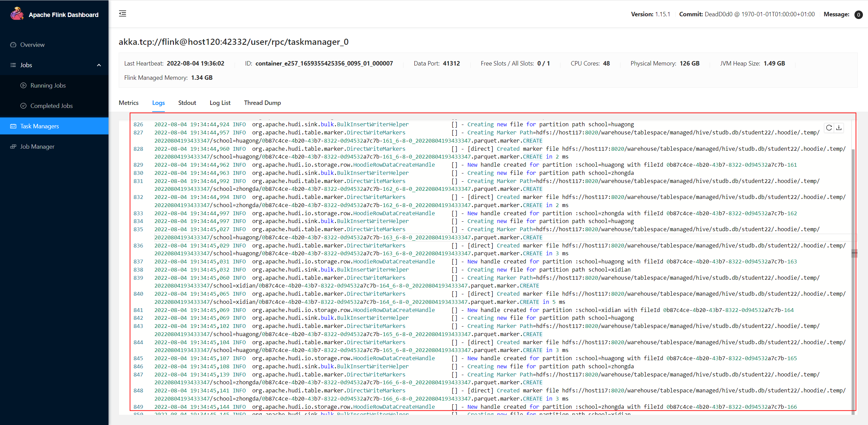Collapse the Jobs menu chevron
Screen dimensions: 868x425
pyautogui.click(x=99, y=65)
